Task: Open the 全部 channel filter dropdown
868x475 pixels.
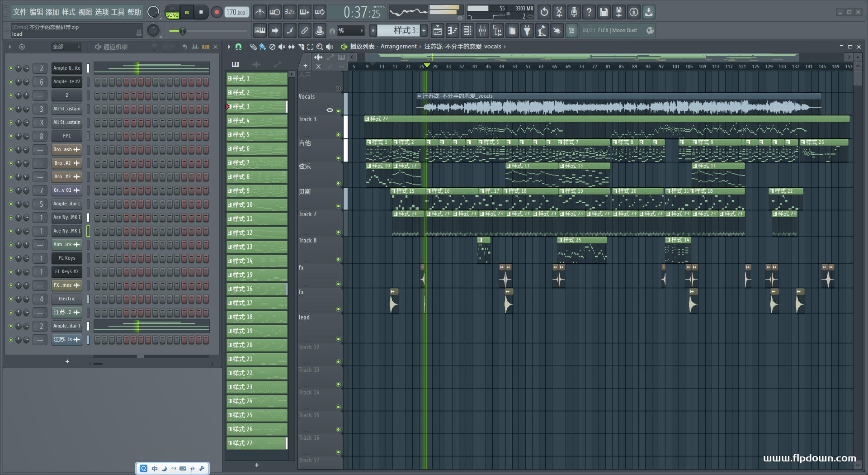Action: (66, 47)
